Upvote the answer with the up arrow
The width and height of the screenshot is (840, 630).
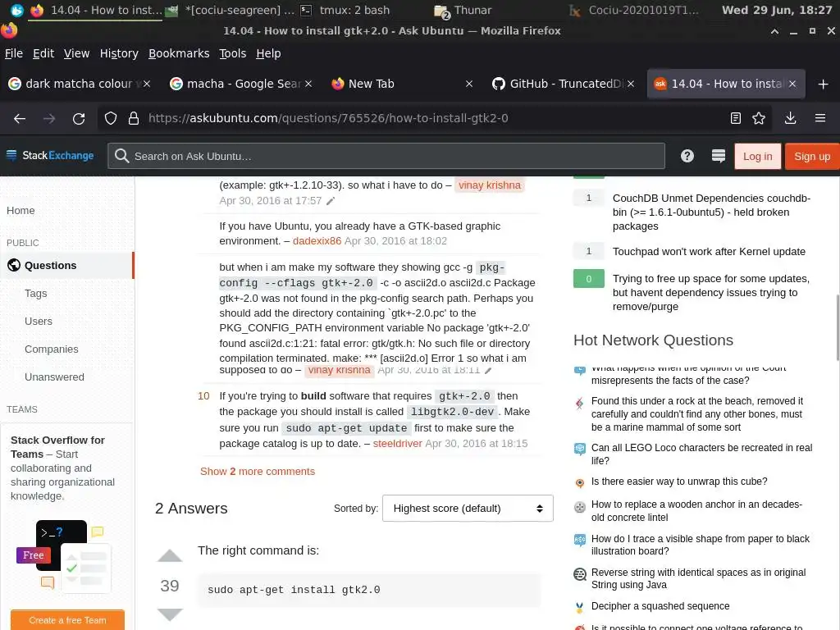170,555
